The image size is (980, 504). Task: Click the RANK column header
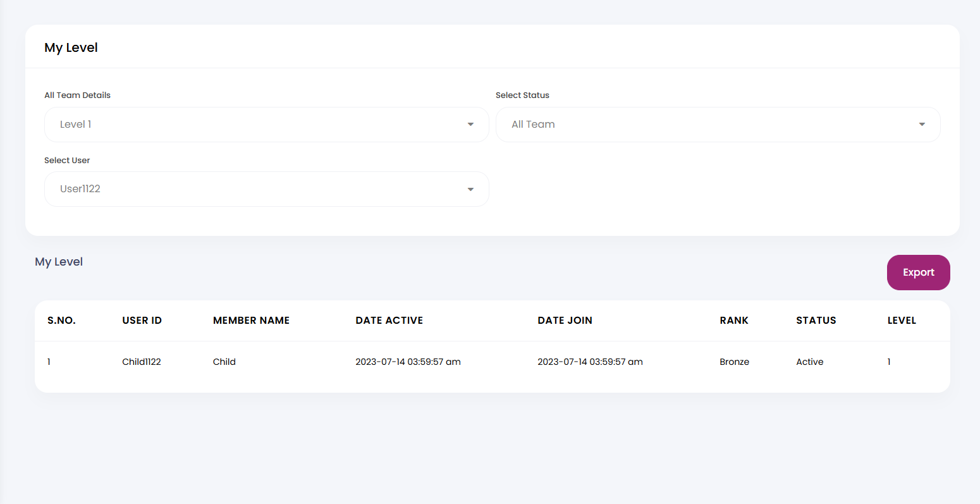click(733, 321)
